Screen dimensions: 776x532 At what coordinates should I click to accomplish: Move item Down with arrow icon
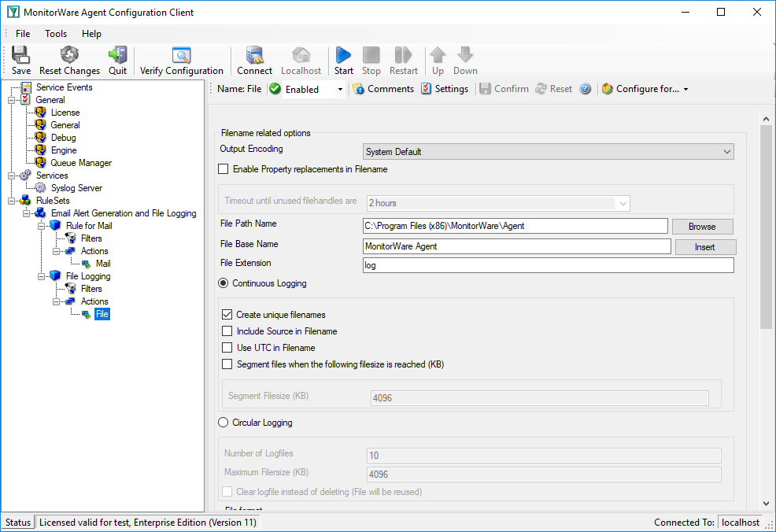[465, 54]
